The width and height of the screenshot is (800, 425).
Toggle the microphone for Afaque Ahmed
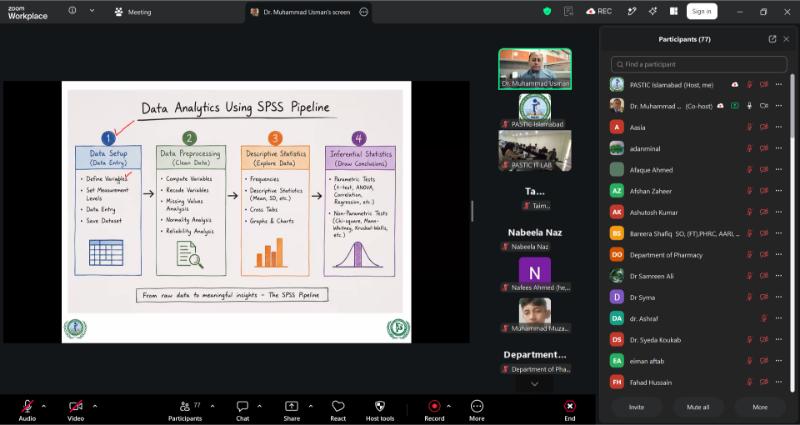click(749, 170)
